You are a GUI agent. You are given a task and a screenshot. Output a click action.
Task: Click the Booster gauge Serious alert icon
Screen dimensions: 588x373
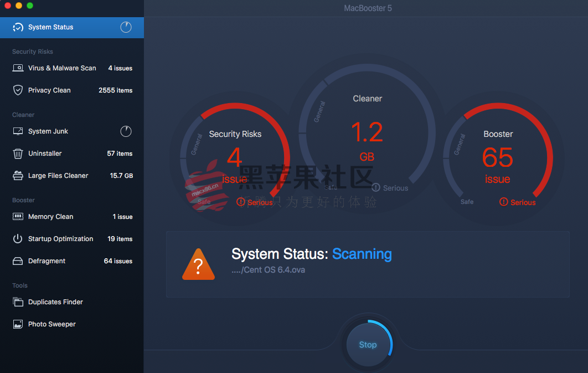coord(504,202)
